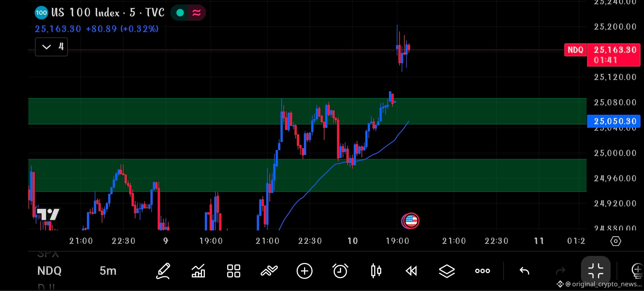Open the layout grid templates icon
Image resolution: width=644 pixels, height=291 pixels.
(233, 271)
